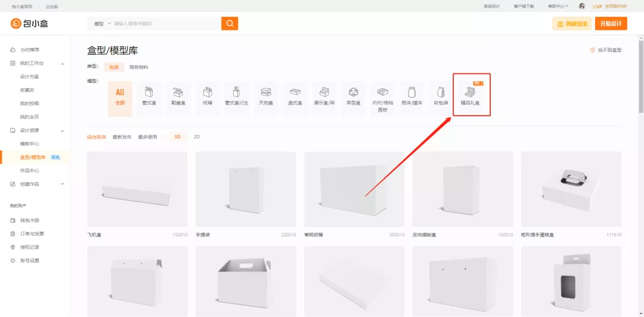Click the 包小盒 logo

coord(30,23)
